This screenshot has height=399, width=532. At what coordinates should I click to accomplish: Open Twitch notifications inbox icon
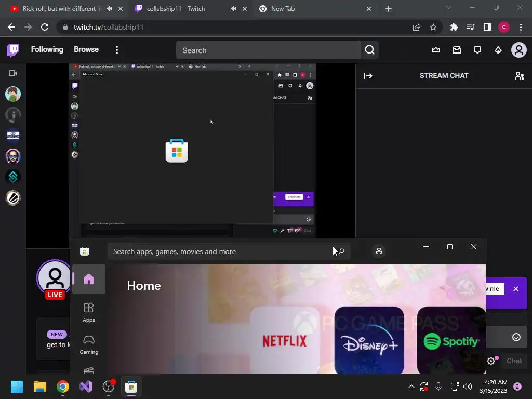(x=456, y=50)
